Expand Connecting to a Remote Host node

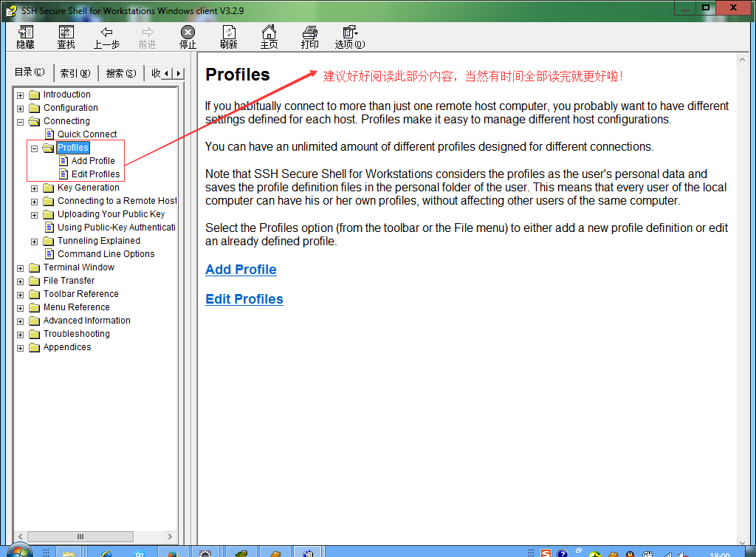34,202
